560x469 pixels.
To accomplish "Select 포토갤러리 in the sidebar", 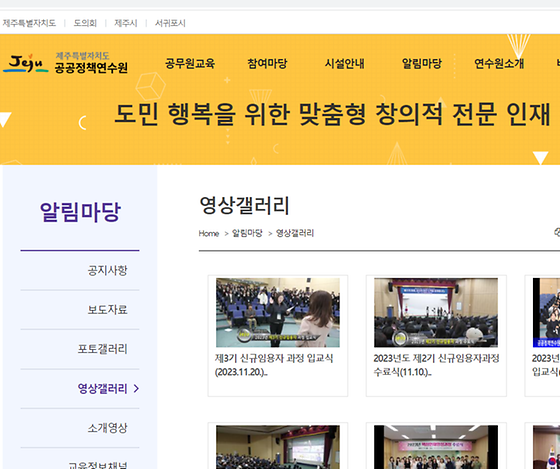I will 102,349.
